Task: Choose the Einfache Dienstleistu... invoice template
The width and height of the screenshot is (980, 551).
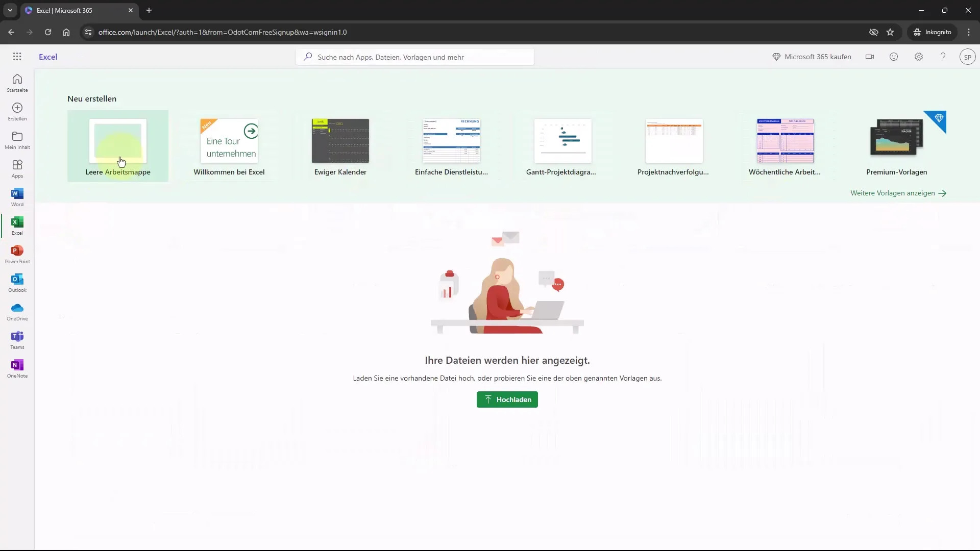Action: (x=452, y=146)
